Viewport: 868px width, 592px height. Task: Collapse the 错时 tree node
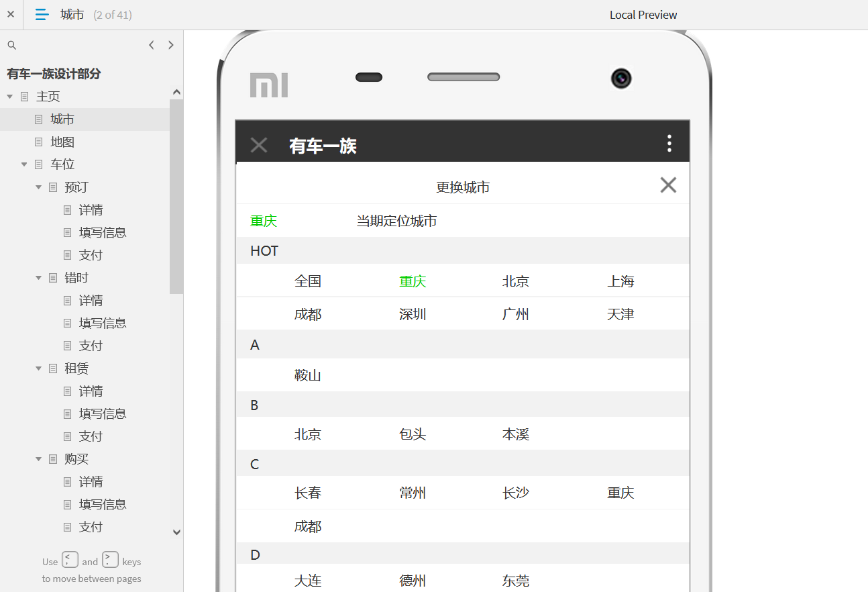point(39,278)
